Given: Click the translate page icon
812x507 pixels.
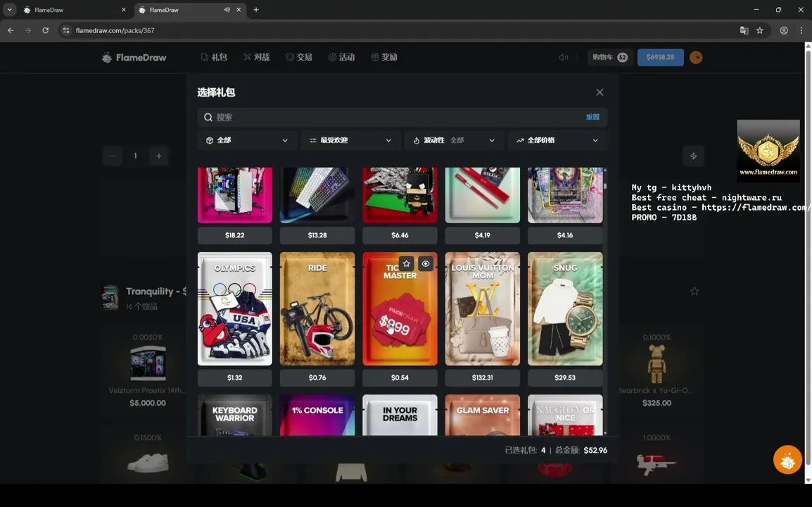Looking at the screenshot, I should tap(744, 30).
